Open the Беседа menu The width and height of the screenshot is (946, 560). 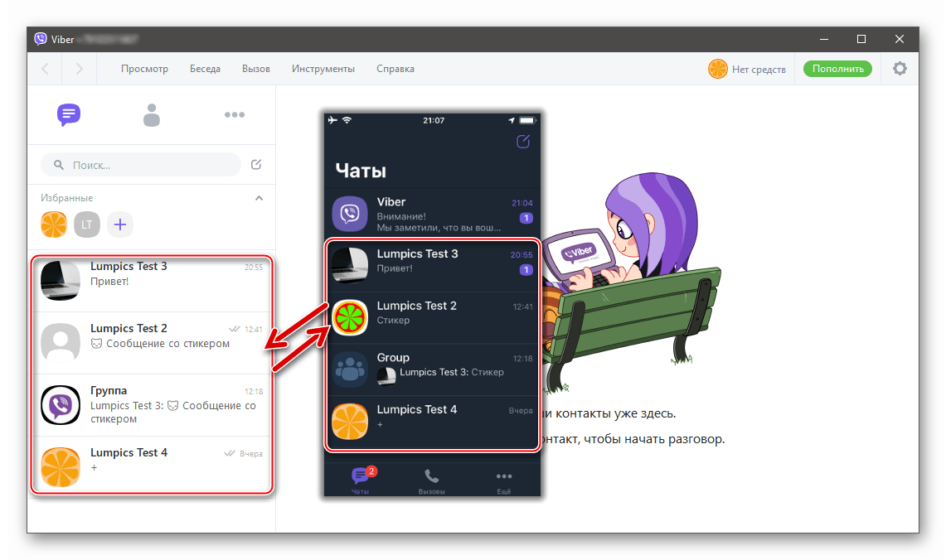205,69
